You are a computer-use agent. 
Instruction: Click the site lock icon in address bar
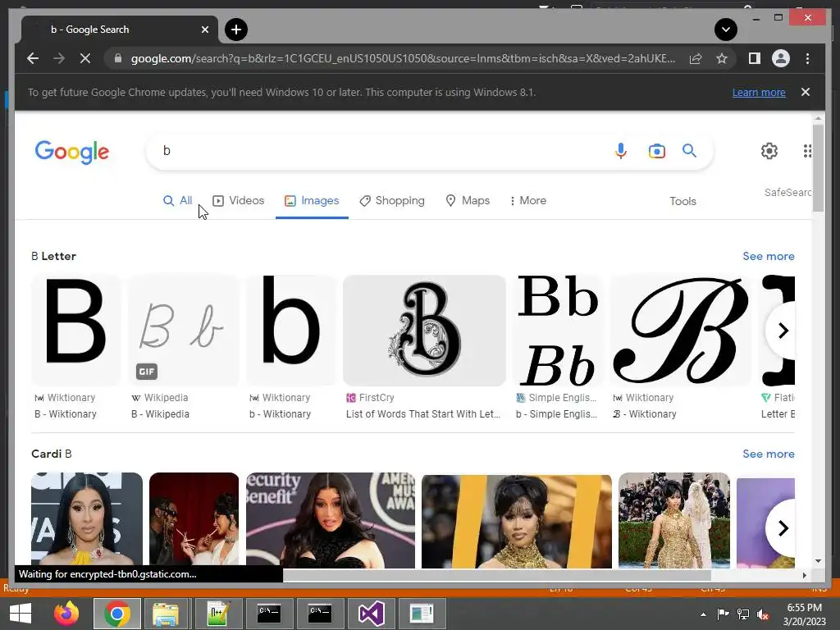118,58
